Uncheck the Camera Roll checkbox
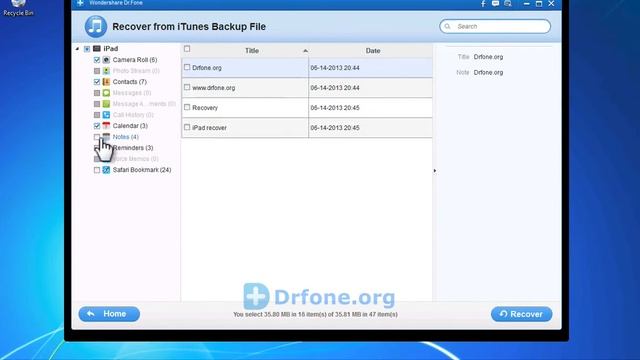Viewport: 640px width, 360px height. tap(97, 60)
